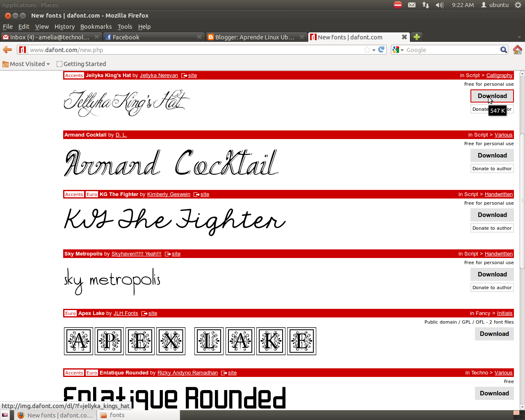Open the volume indicator in the top panel
This screenshot has width=525, height=420.
tap(440, 5)
